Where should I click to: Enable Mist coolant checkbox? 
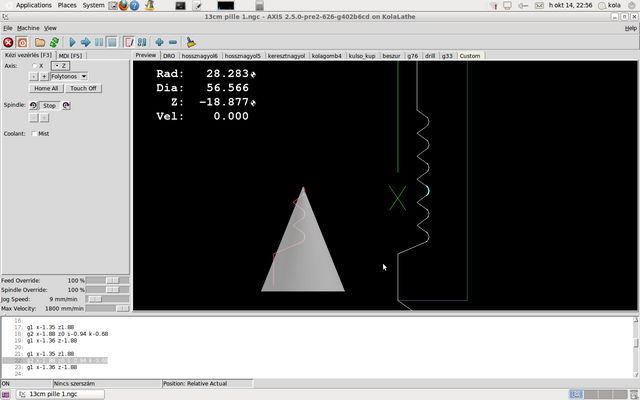(x=34, y=133)
